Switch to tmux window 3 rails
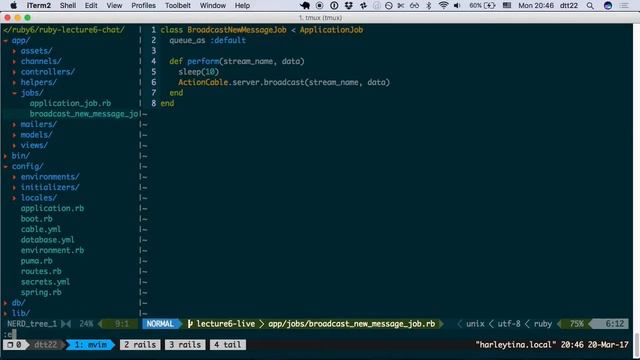The height and width of the screenshot is (360, 640). (x=185, y=345)
